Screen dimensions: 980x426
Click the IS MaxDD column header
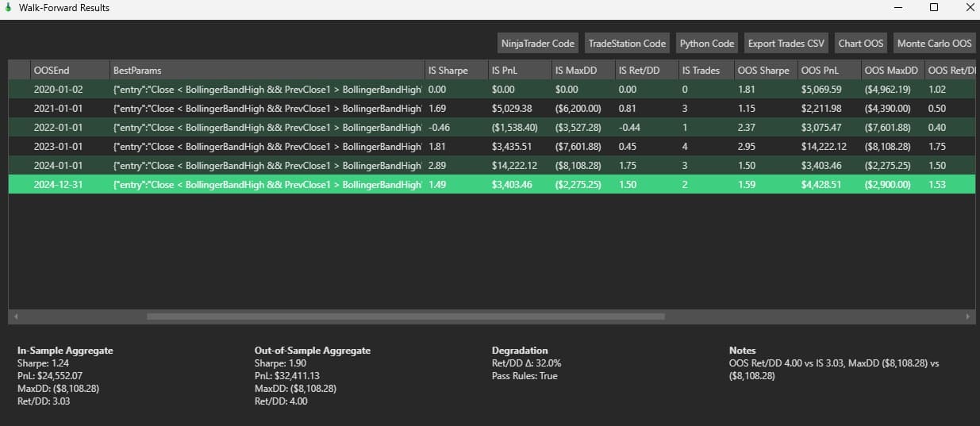[x=582, y=70]
